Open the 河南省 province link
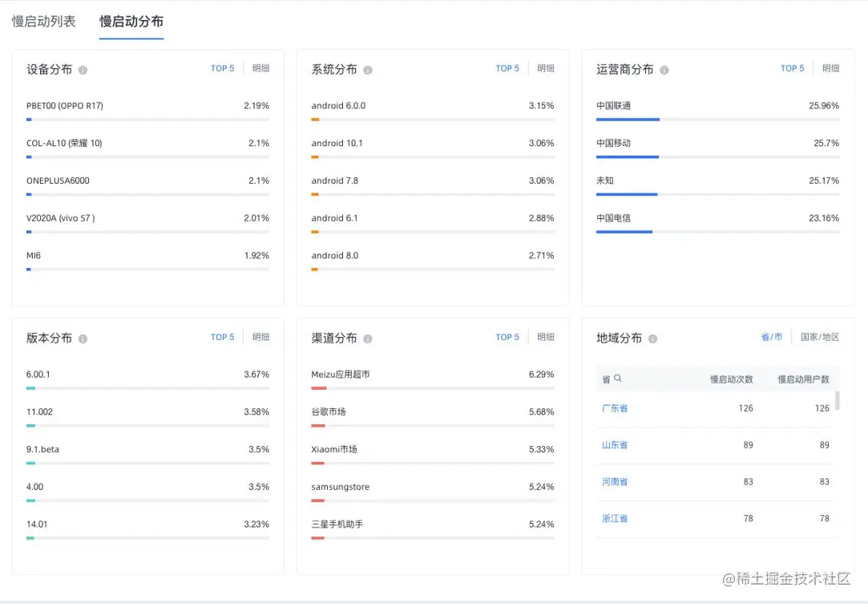Screen dimensions: 868x604 coord(615,481)
